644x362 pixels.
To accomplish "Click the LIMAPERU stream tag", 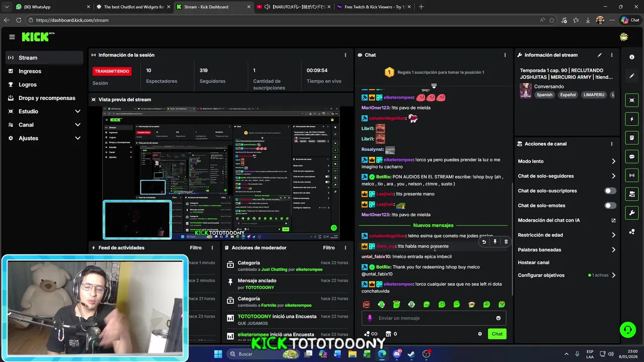I will tap(594, 95).
